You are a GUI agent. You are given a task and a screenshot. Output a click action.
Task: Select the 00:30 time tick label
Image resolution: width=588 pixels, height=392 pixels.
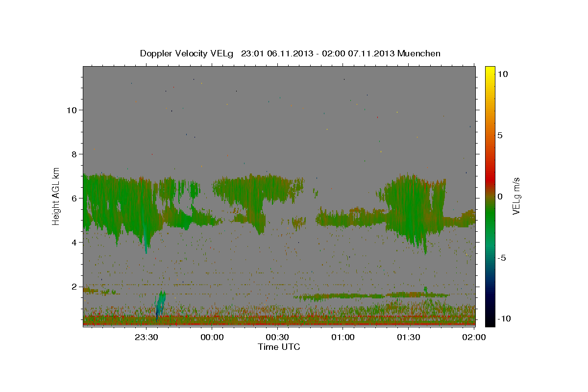click(x=277, y=337)
